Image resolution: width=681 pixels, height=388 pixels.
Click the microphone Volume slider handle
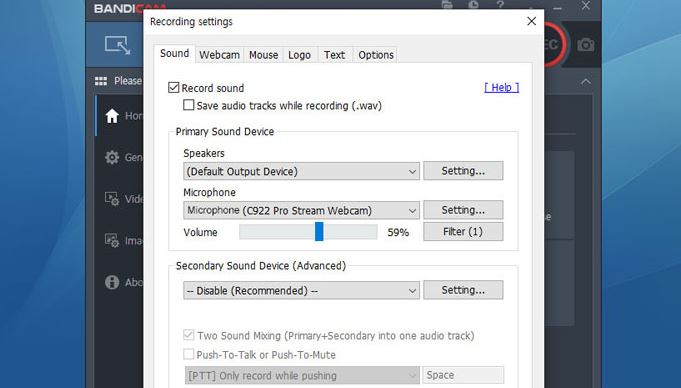(319, 232)
